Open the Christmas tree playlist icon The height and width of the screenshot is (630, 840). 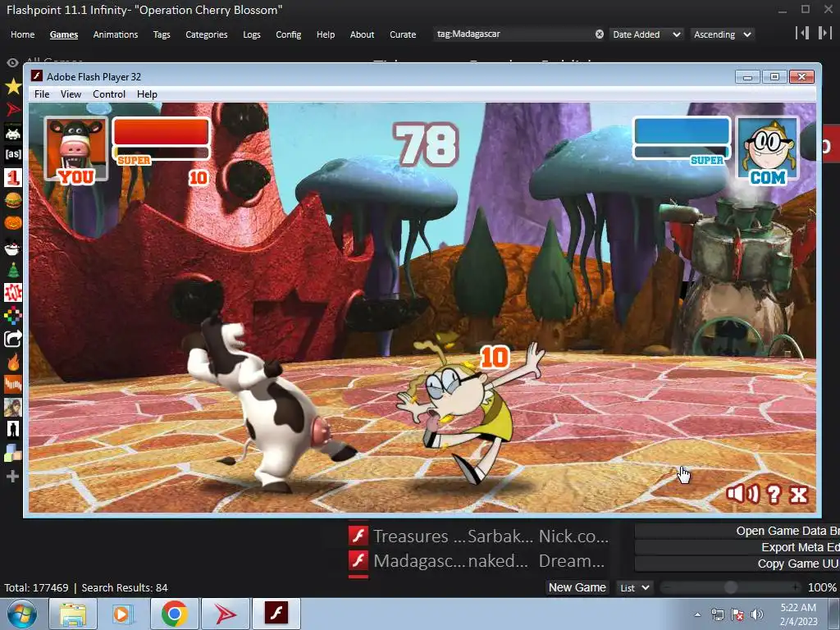pos(13,269)
